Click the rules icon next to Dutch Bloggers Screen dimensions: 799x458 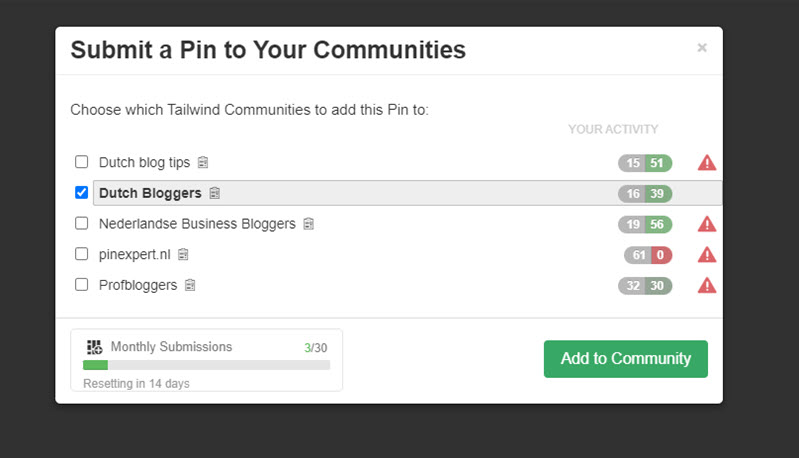coord(215,193)
